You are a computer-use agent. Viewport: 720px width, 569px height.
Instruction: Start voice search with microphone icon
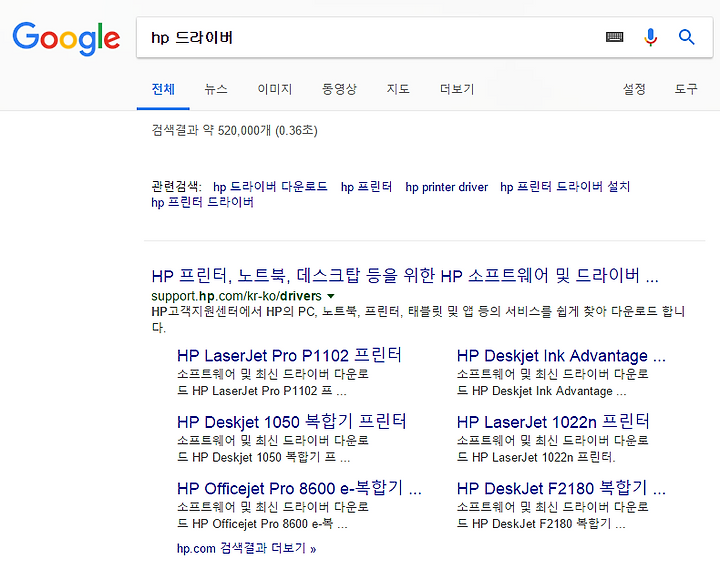[x=650, y=37]
